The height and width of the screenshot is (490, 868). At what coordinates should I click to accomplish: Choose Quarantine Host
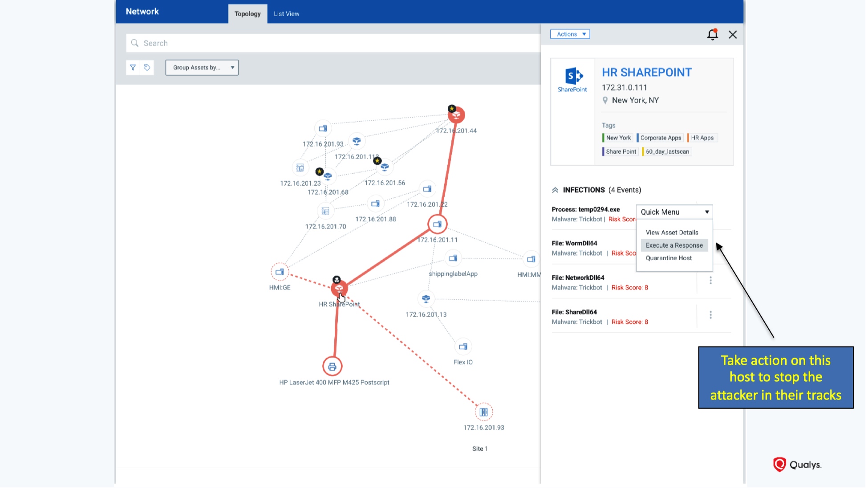pos(669,258)
